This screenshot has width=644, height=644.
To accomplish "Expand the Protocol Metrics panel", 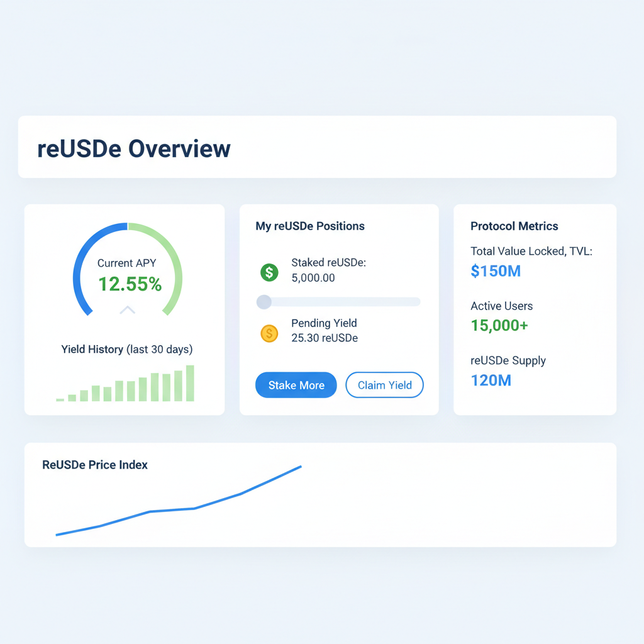I will [514, 226].
